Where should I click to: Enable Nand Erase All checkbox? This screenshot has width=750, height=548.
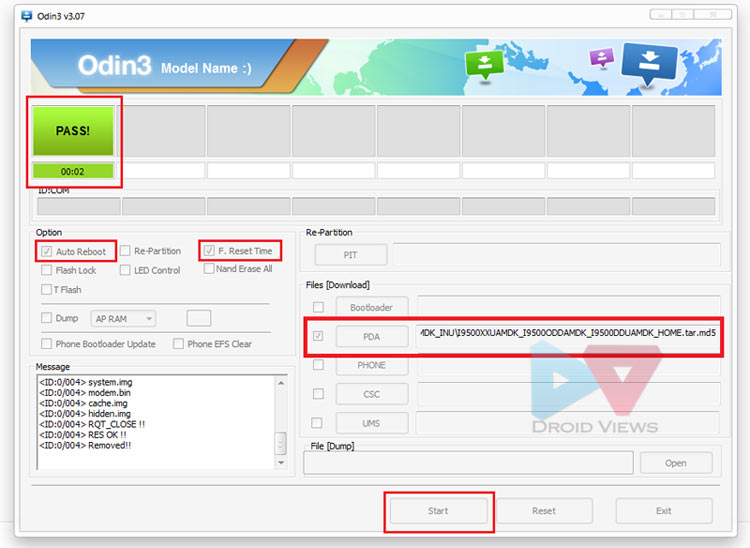209,268
